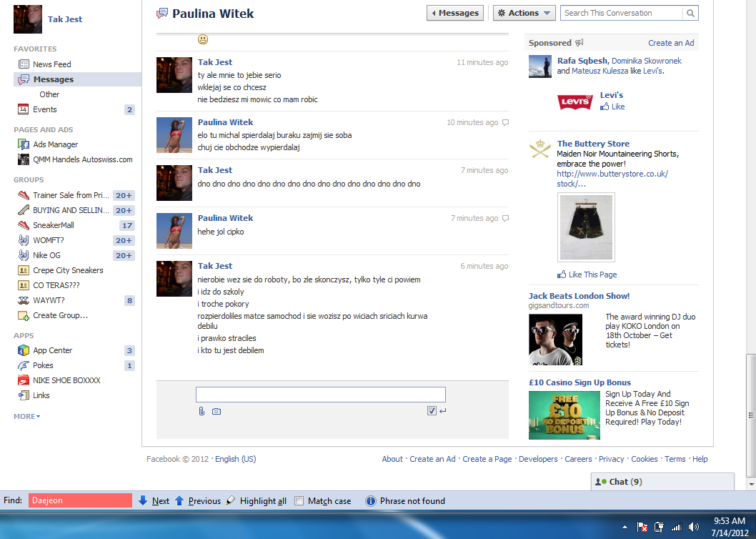Click the camo shorts ad thumbnail
Image resolution: width=756 pixels, height=539 pixels.
coord(586,227)
